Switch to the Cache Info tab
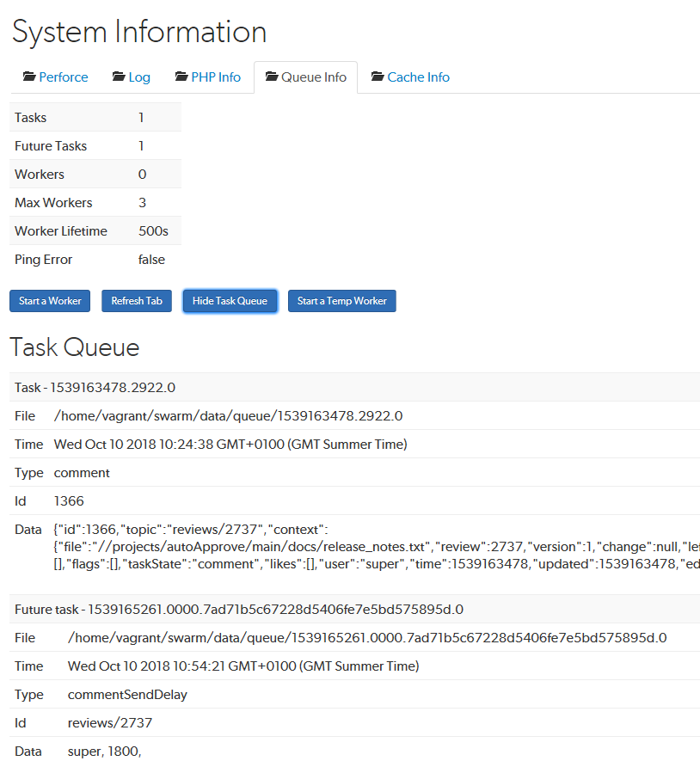Screen dimensions: 700x767 click(x=410, y=77)
